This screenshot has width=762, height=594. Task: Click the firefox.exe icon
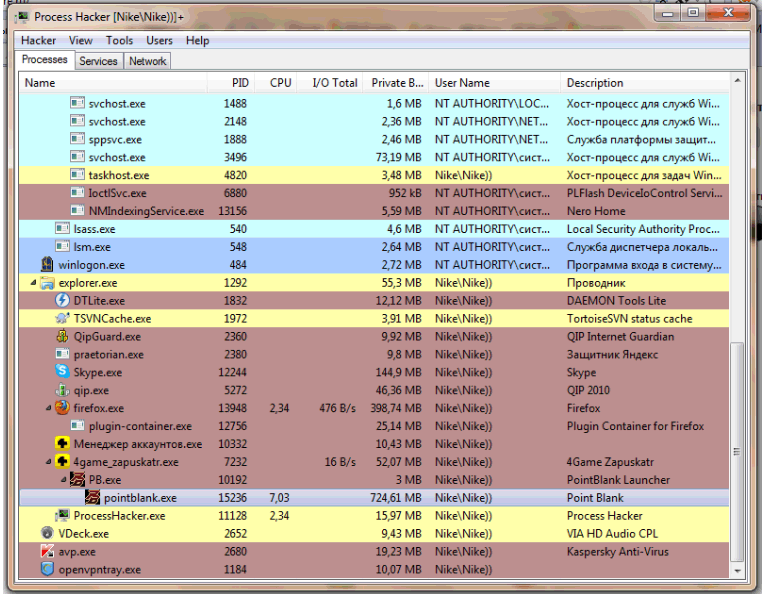click(x=62, y=407)
